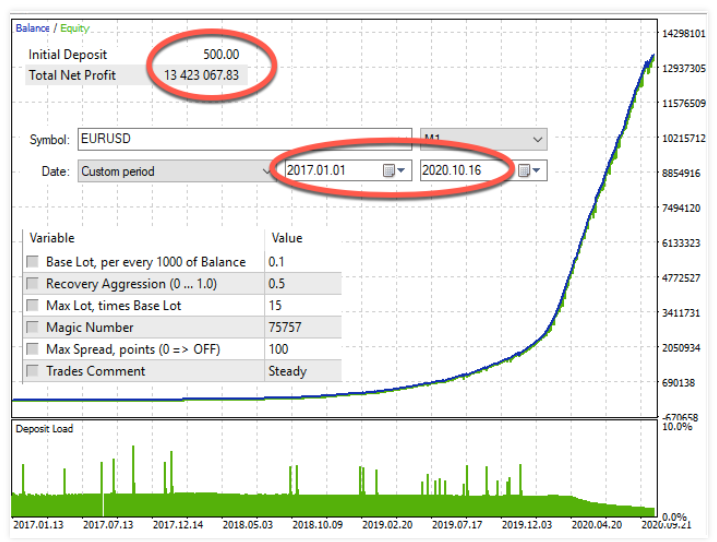The height and width of the screenshot is (542, 717).
Task: Click the 7494120 axis value label
Action: tap(681, 208)
